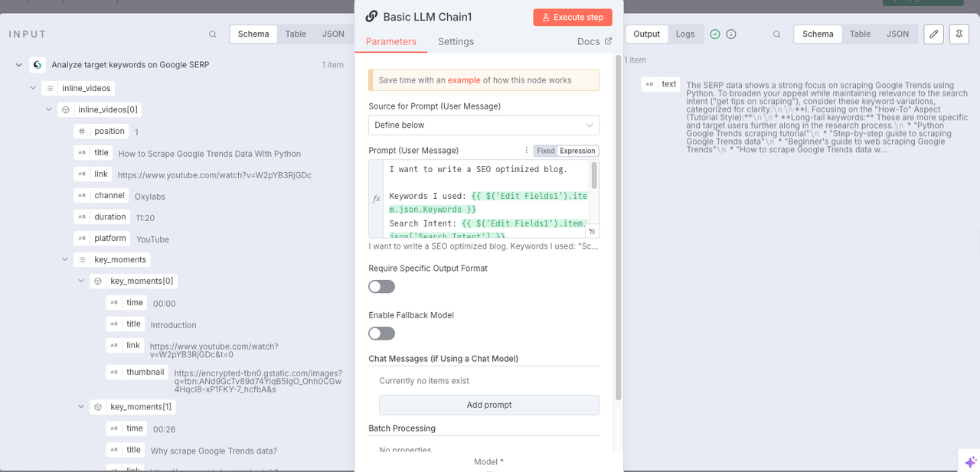Select Table view in INPUT panel
This screenshot has width=980, height=472.
coord(296,34)
